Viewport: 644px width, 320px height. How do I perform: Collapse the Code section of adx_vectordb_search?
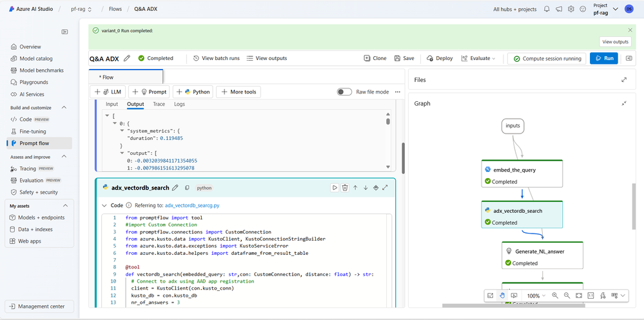coord(104,205)
